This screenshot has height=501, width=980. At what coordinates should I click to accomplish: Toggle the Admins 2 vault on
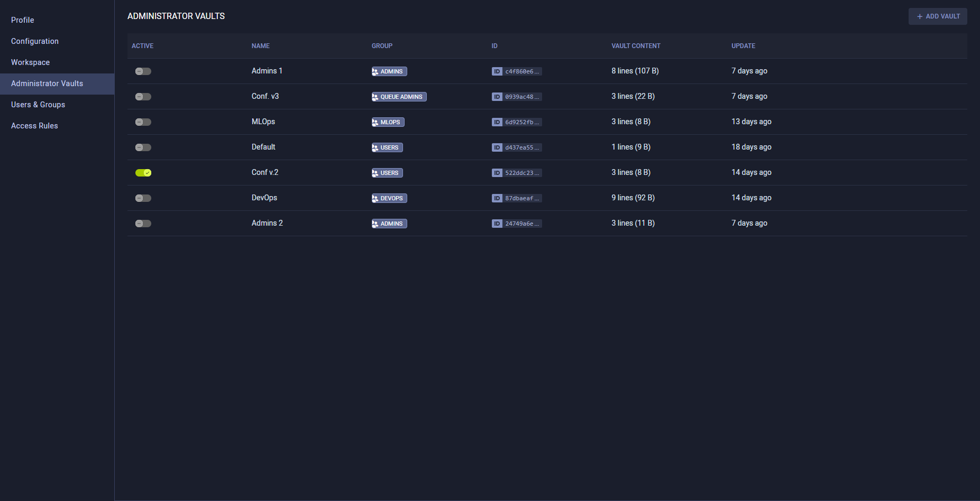143,224
